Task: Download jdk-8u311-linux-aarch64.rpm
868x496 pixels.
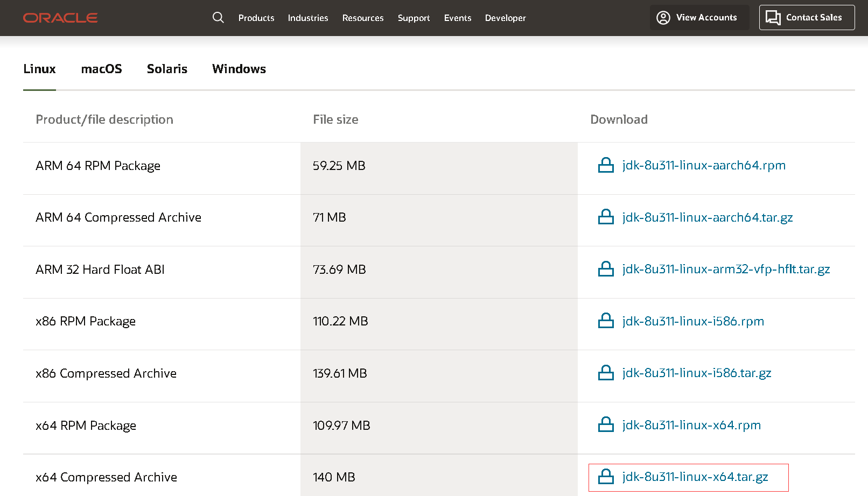Action: point(704,165)
